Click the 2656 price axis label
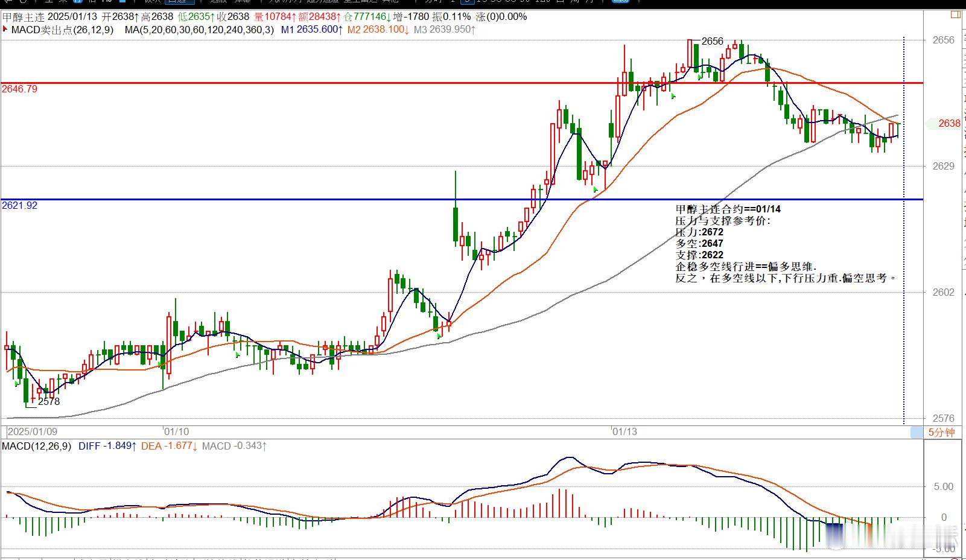Image resolution: width=966 pixels, height=560 pixels. (944, 40)
